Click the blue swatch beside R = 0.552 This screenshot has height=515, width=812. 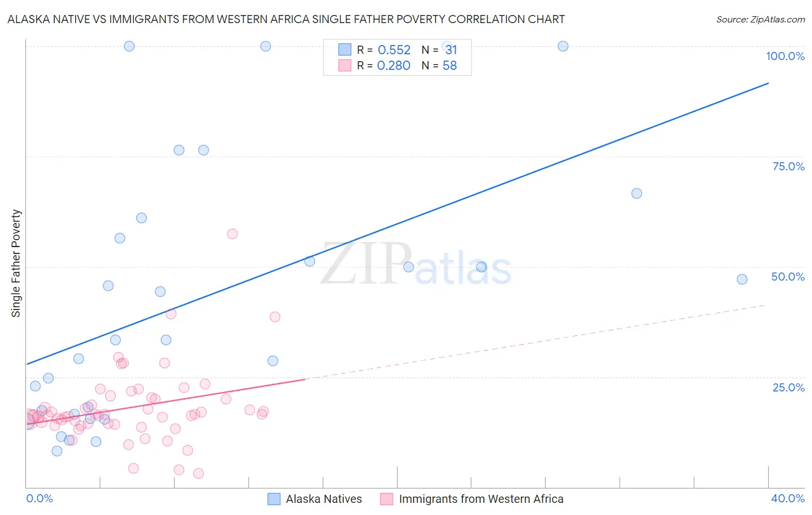coord(345,50)
